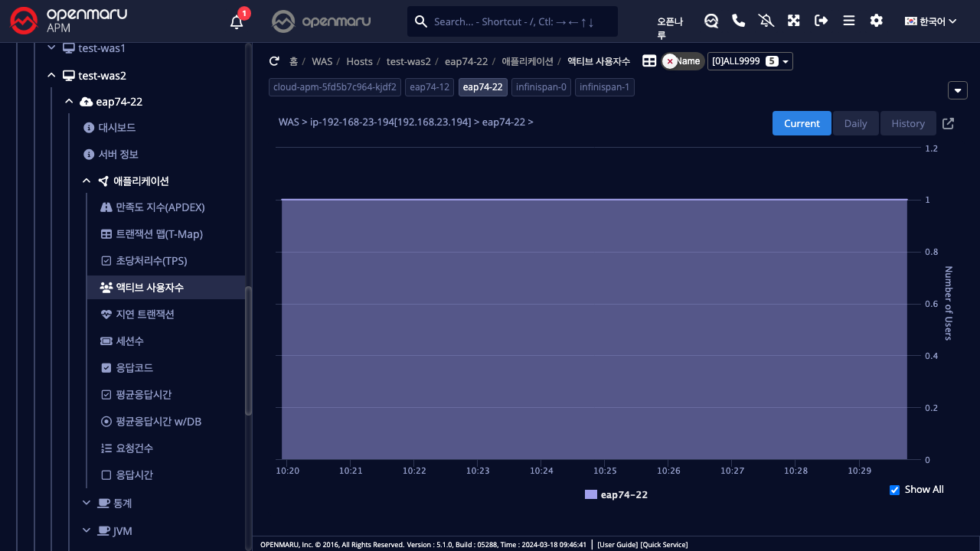Screen dimensions: 980x551
Task: Switch to the Daily tab
Action: [x=855, y=123]
